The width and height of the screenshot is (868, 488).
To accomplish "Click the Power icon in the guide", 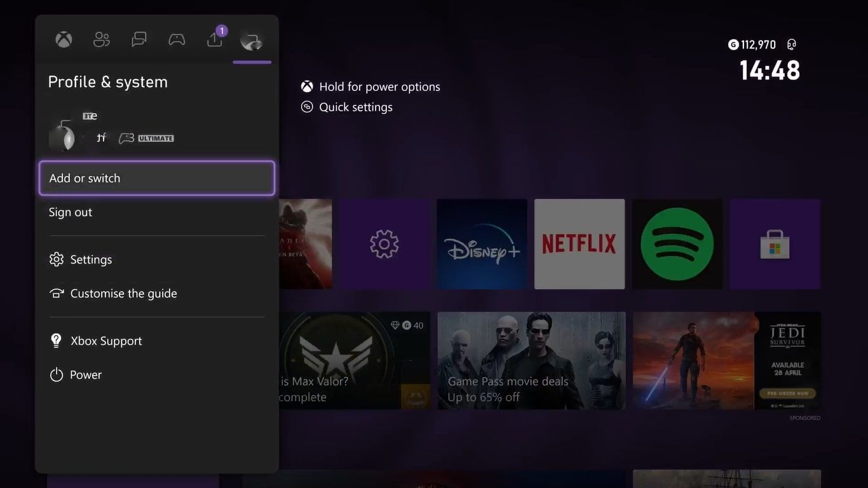I will pos(56,374).
